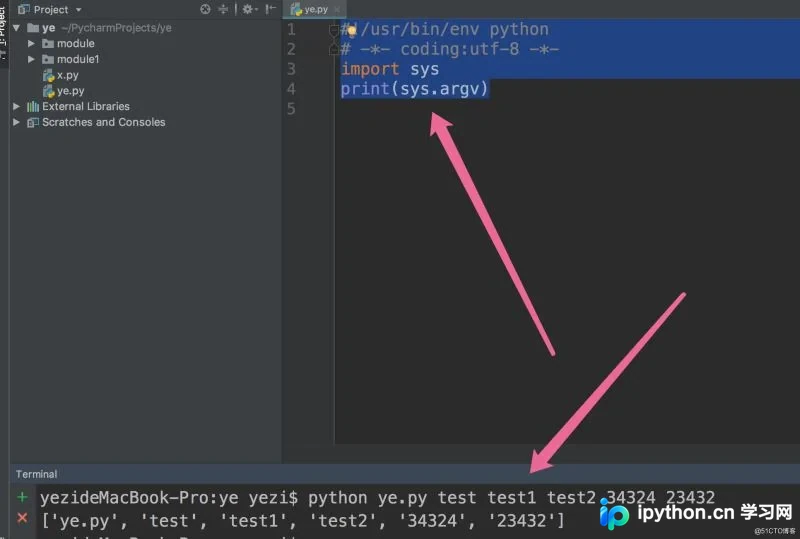This screenshot has width=800, height=539.
Task: Expand the module folder arrow
Action: click(31, 43)
